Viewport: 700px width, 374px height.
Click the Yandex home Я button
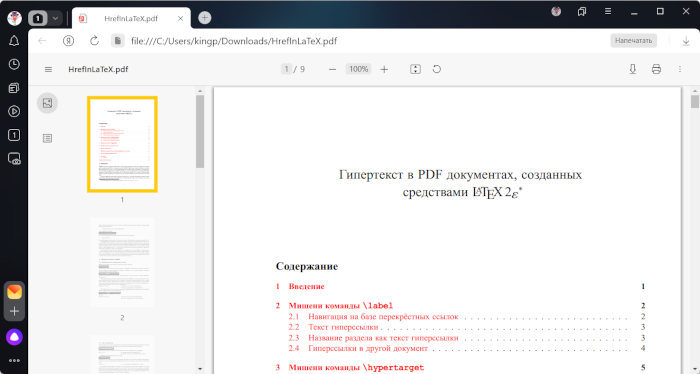(68, 41)
